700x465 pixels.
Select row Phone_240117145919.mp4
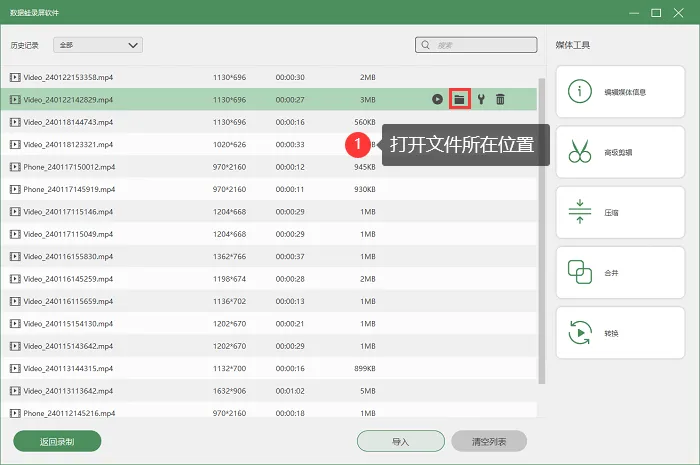click(x=269, y=189)
